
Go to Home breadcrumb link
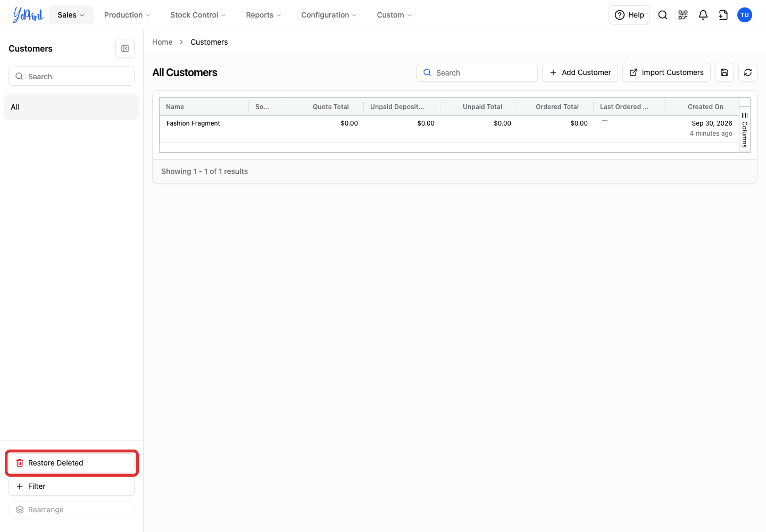coord(162,42)
